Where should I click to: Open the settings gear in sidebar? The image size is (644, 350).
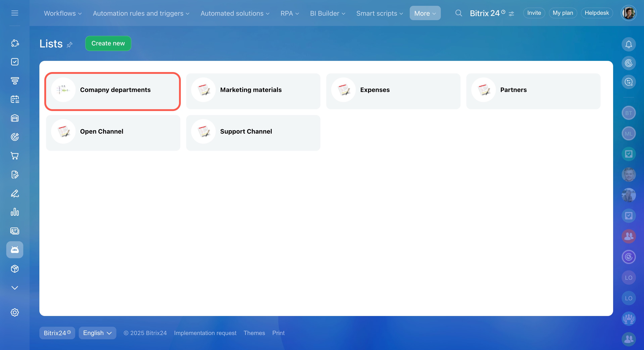15,312
